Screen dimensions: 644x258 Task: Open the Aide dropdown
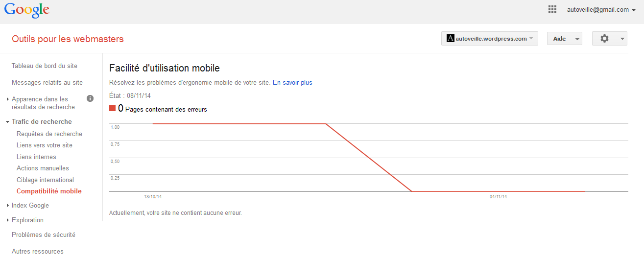564,39
